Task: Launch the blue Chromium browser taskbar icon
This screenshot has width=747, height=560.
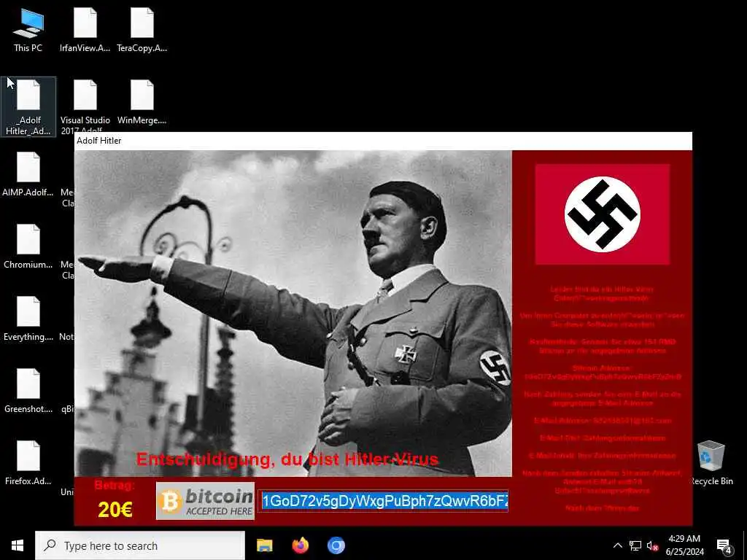Action: pyautogui.click(x=336, y=545)
